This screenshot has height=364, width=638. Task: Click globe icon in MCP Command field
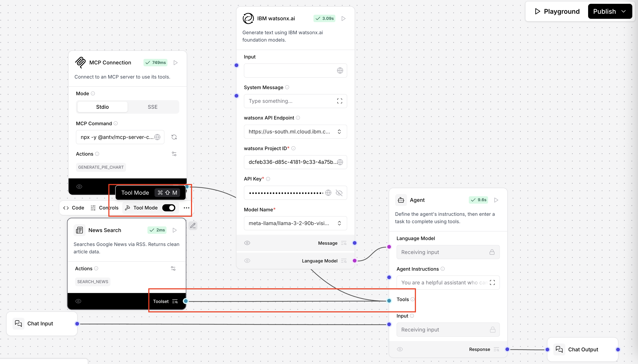pos(157,137)
